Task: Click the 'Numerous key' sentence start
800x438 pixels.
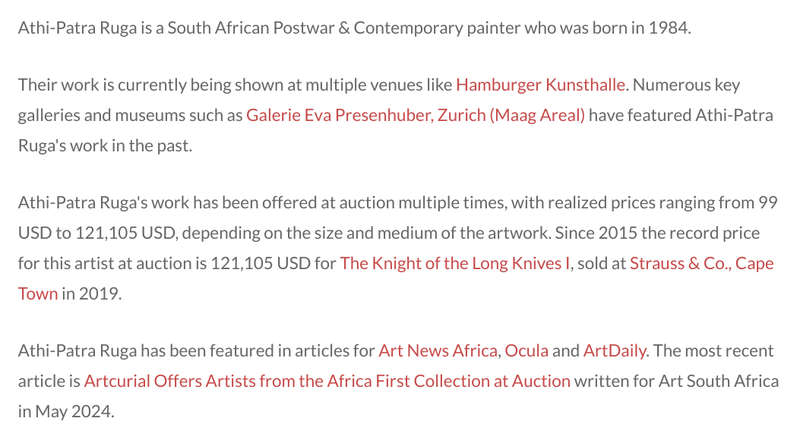Action: (686, 85)
